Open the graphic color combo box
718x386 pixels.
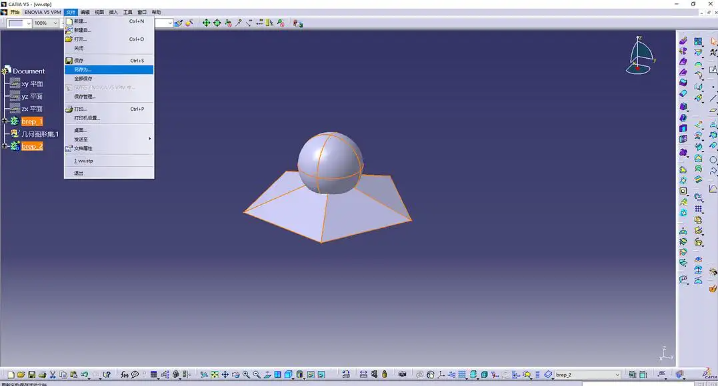tap(19, 23)
